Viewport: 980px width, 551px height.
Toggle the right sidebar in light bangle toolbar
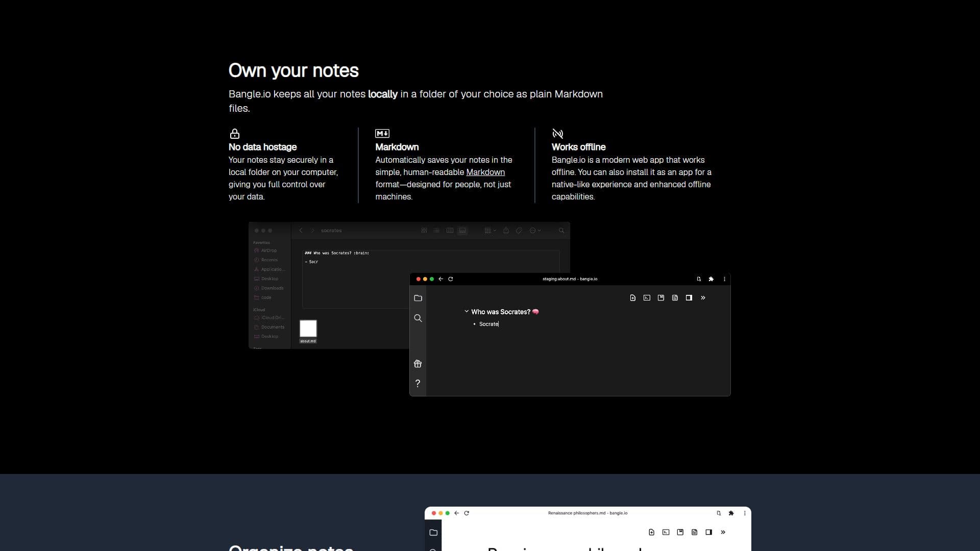[x=709, y=532]
